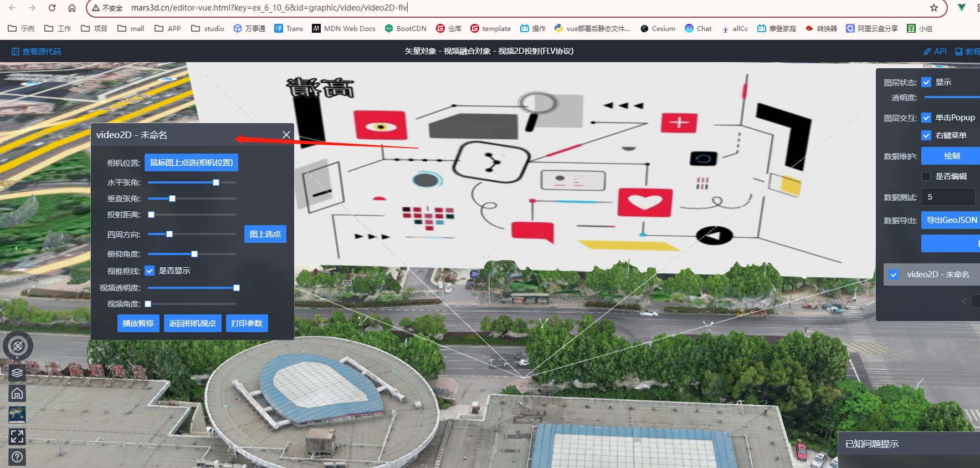The width and height of the screenshot is (980, 468).
Task: Close the video2D panel
Action: coord(286,135)
